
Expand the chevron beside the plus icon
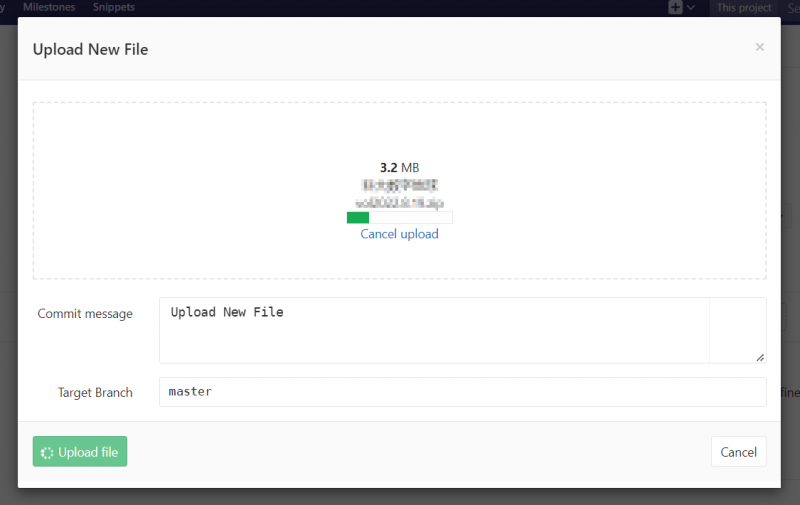[x=691, y=8]
